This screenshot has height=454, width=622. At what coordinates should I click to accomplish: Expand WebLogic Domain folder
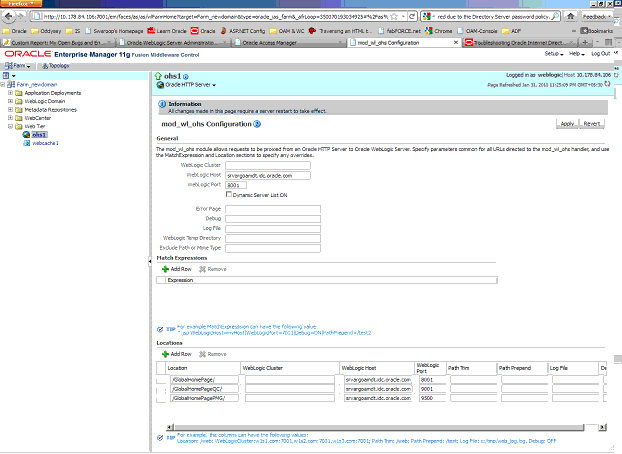[x=10, y=101]
